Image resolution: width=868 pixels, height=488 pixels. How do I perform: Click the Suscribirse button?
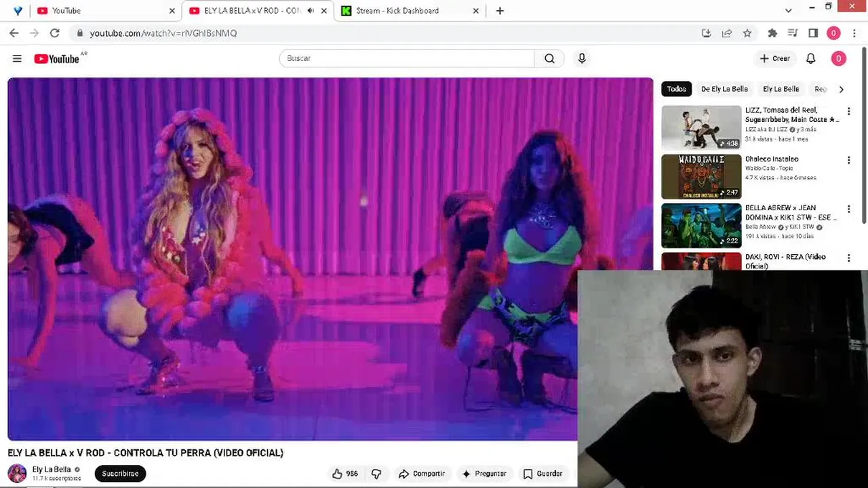click(x=120, y=474)
